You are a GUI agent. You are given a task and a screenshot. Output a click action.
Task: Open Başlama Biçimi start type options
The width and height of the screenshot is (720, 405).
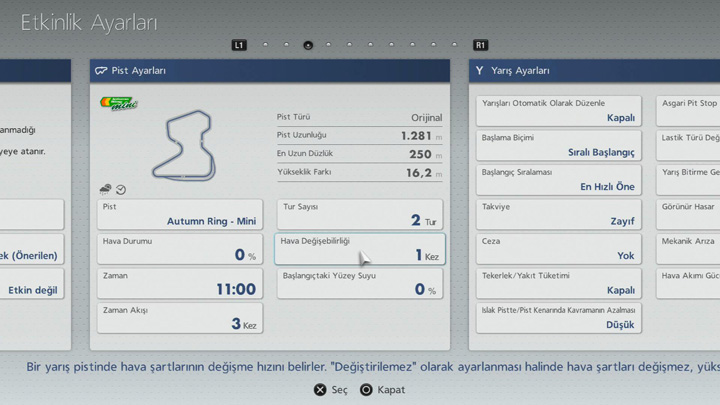558,145
